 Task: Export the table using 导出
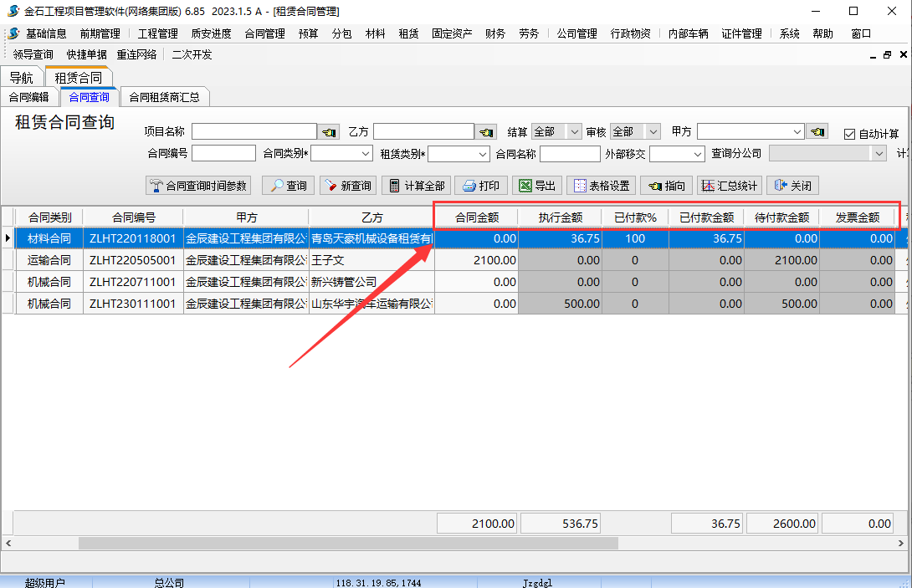(x=535, y=186)
